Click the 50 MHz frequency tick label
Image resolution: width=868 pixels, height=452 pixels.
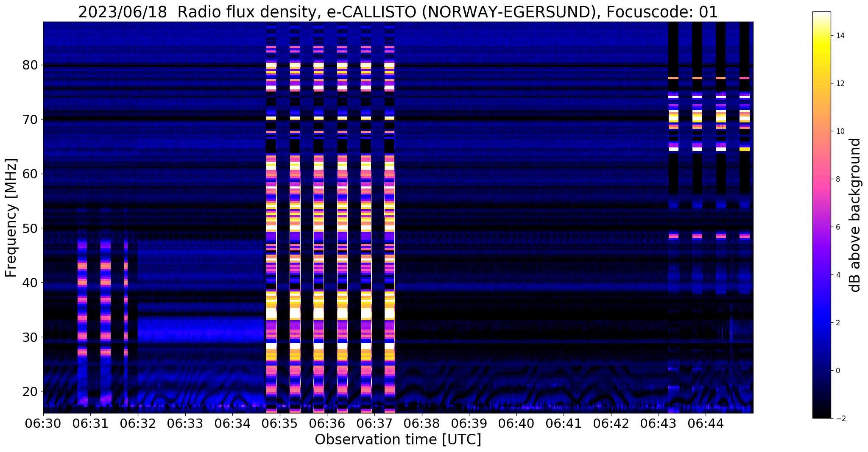pyautogui.click(x=31, y=228)
